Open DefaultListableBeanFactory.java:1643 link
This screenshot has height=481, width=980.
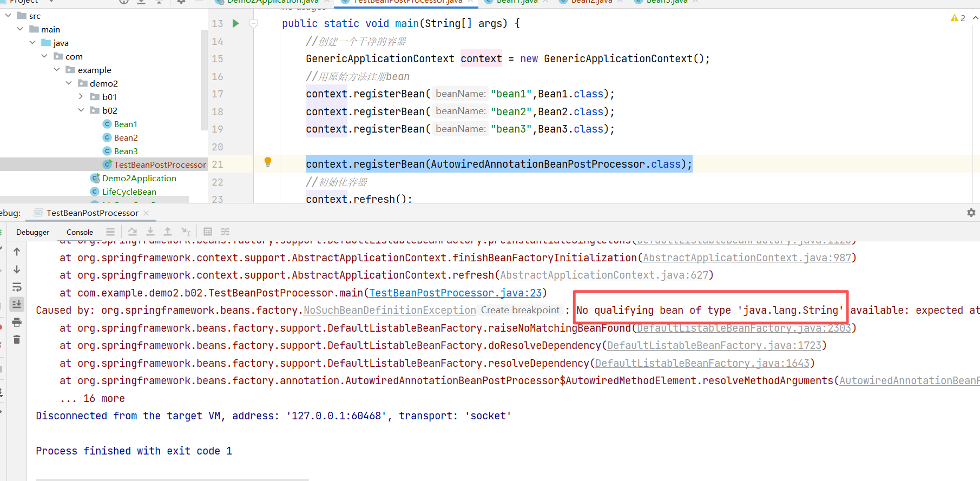tap(702, 363)
